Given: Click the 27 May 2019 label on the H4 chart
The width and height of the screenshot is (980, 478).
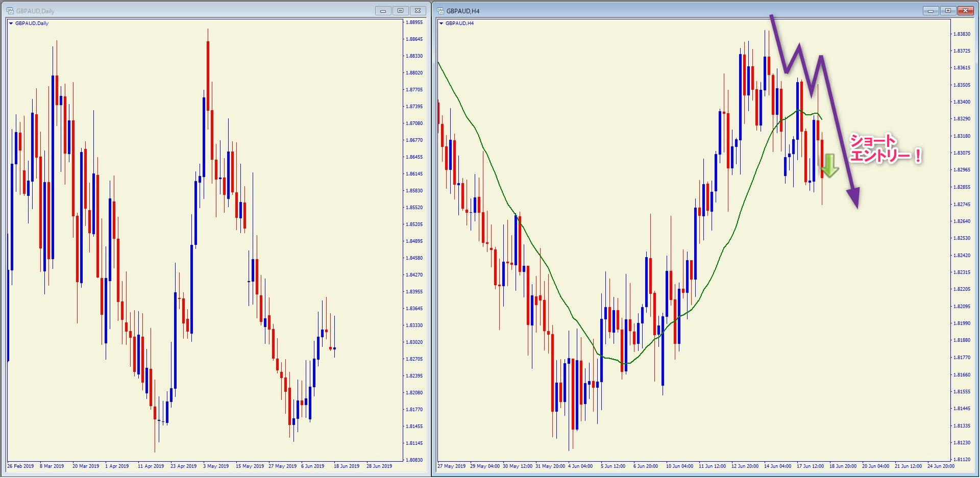Looking at the screenshot, I should tap(452, 466).
